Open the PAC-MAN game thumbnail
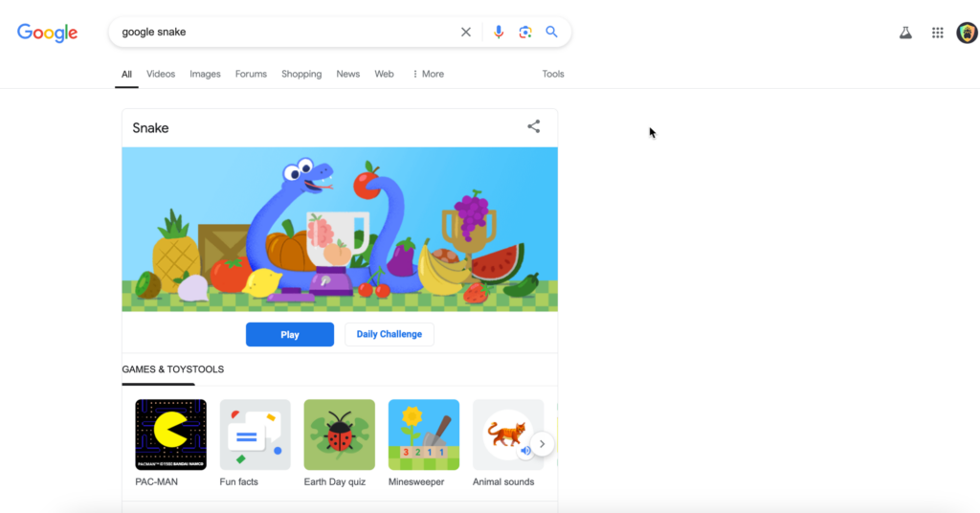The width and height of the screenshot is (980, 513). (170, 435)
